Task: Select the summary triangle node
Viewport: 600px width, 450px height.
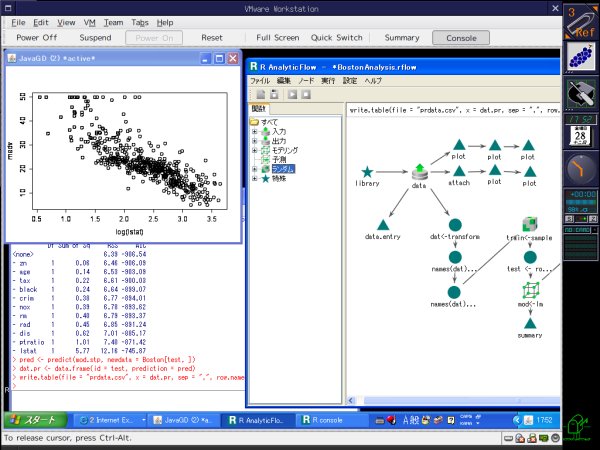Action: coord(530,324)
